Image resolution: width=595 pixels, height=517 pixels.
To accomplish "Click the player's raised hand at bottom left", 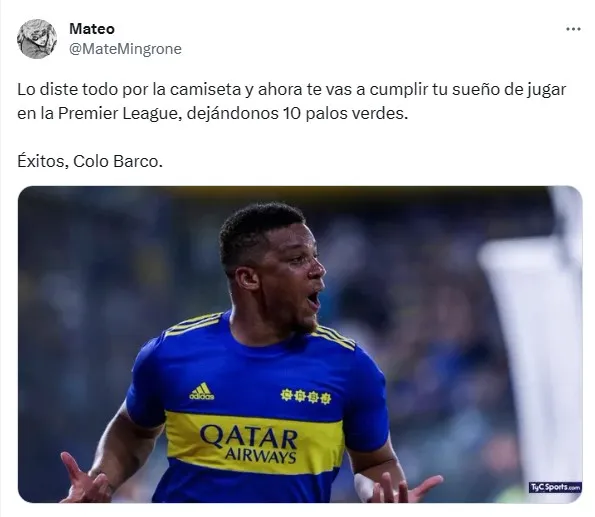I will click(x=84, y=480).
